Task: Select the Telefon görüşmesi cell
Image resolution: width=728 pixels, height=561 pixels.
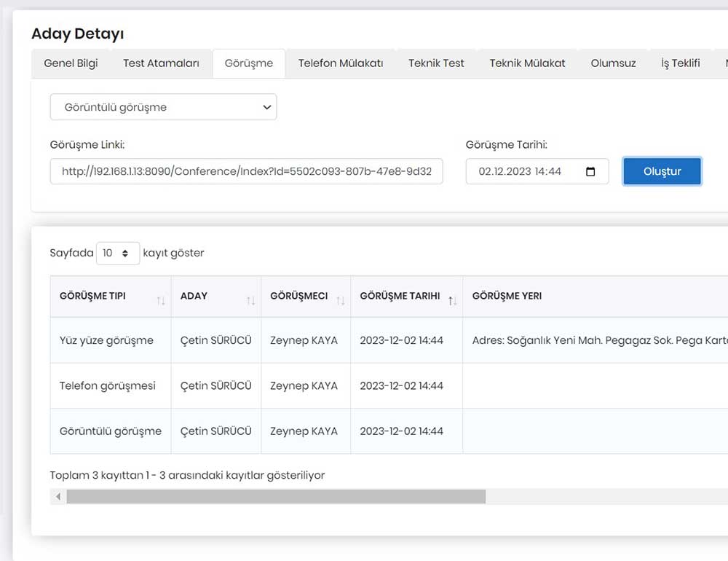Action: 111,385
